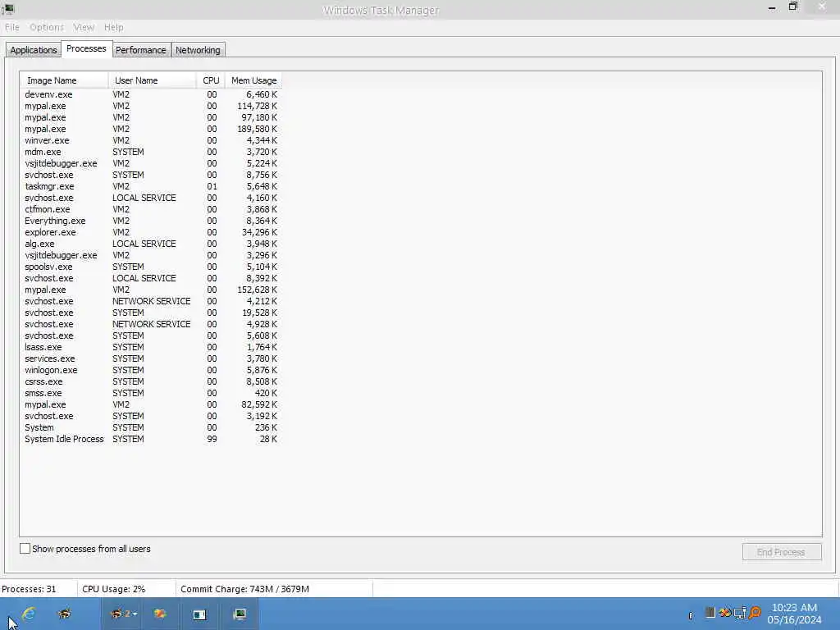Select the ctfmon.exe process

click(151, 209)
